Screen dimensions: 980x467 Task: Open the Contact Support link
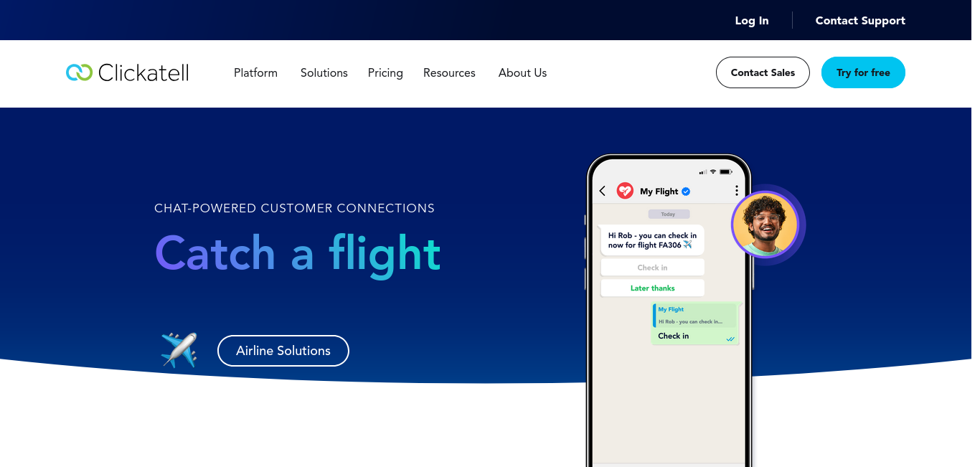[x=860, y=21]
